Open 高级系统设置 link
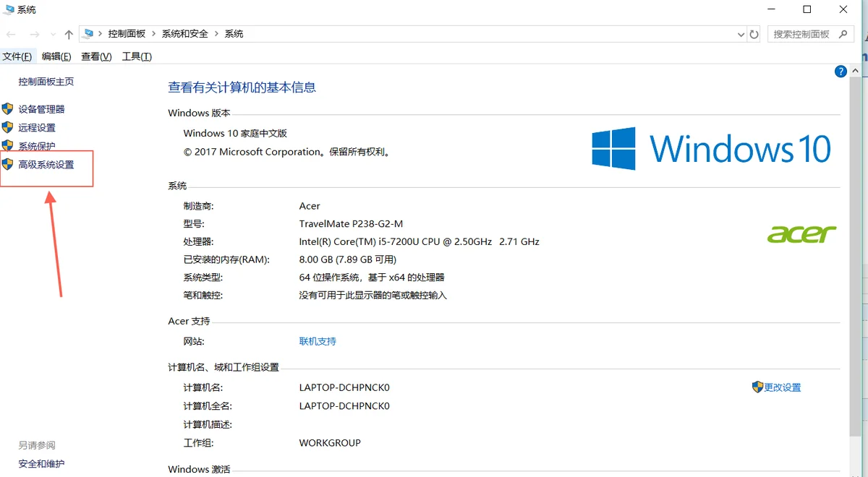 pyautogui.click(x=46, y=165)
